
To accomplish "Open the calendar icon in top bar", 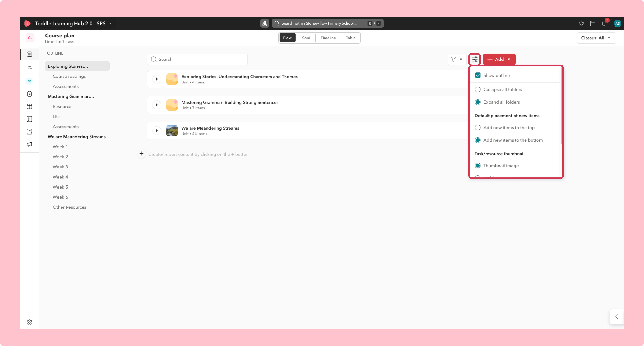I will (593, 23).
